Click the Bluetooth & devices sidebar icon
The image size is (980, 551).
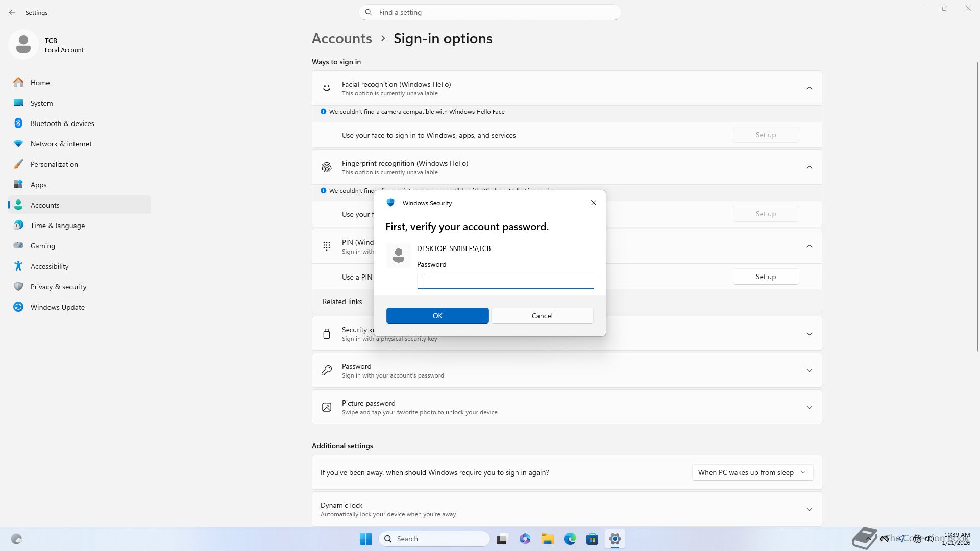(x=18, y=123)
